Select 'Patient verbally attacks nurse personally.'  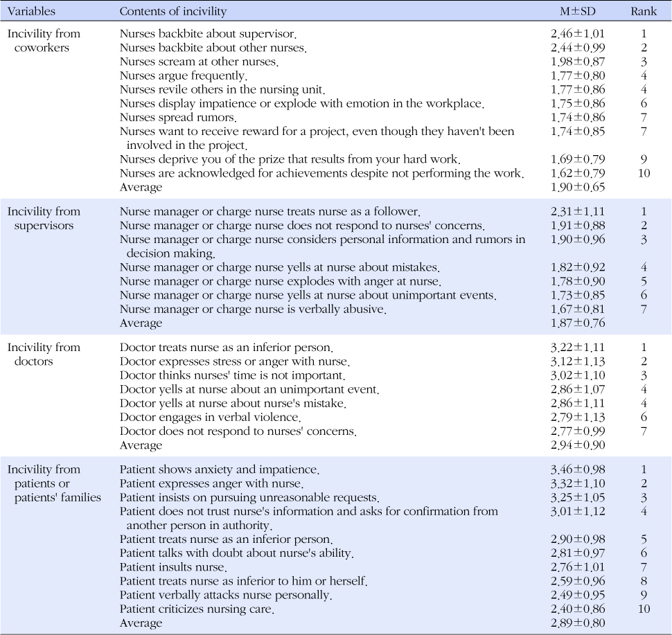226,595
